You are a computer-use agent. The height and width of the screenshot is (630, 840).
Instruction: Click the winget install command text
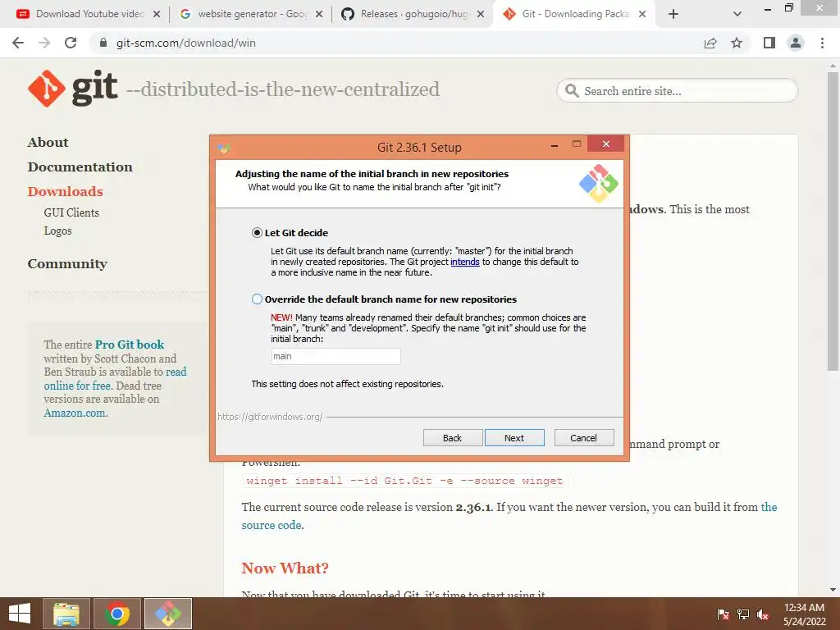[x=404, y=481]
